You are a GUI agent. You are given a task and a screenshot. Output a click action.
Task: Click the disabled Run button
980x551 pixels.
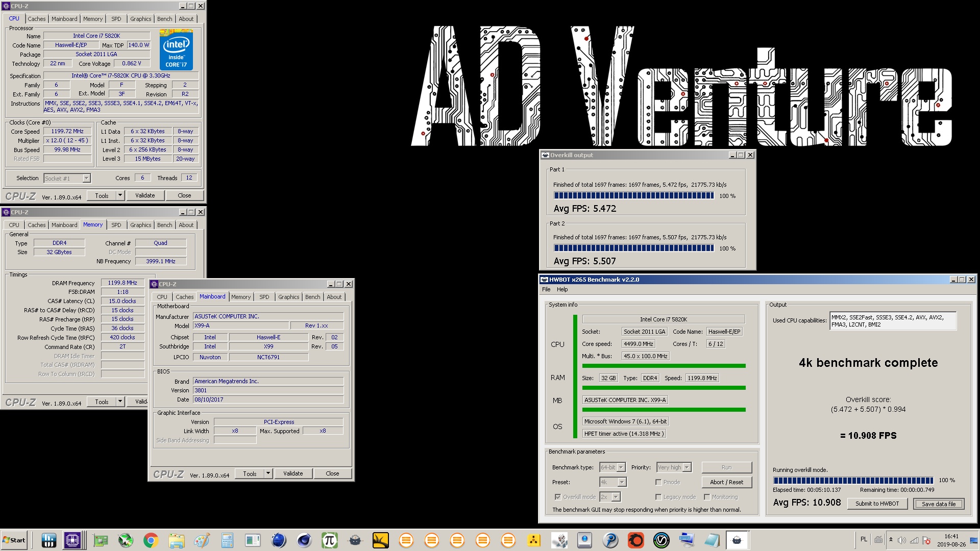[726, 467]
